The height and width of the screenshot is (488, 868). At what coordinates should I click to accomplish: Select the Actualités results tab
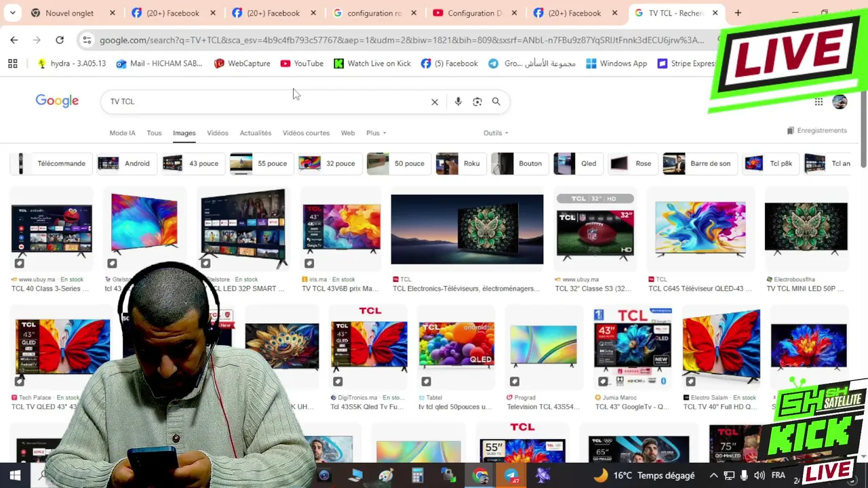click(256, 133)
